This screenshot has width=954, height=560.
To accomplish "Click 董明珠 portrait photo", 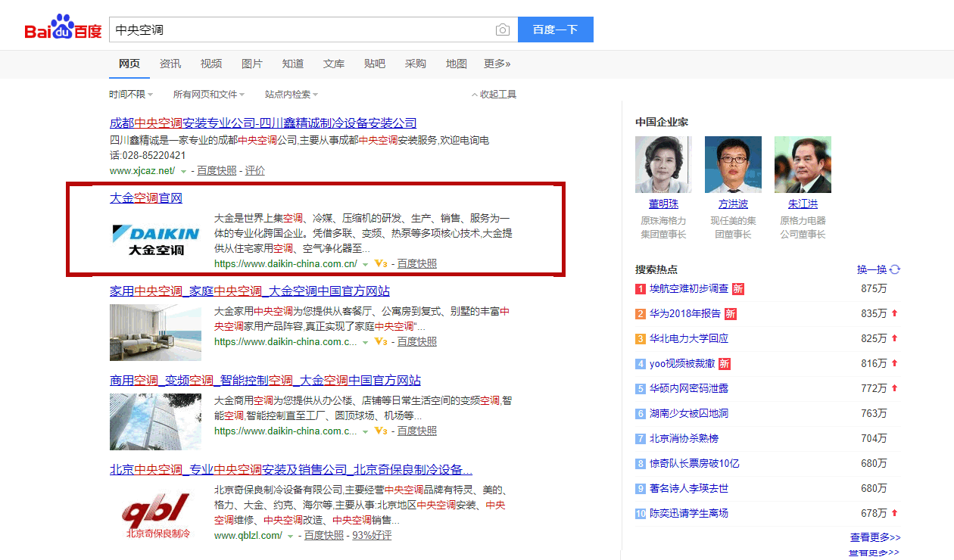I will tap(663, 164).
